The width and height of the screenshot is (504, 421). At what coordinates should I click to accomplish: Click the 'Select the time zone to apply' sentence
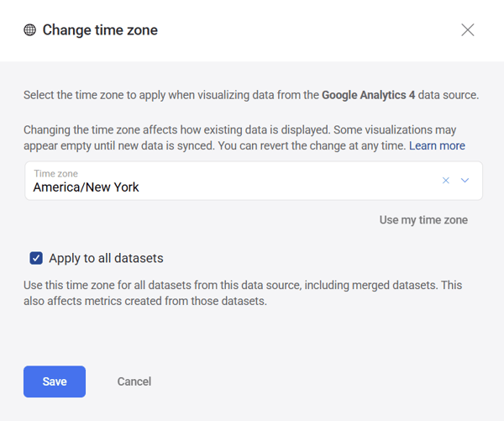coord(168,95)
